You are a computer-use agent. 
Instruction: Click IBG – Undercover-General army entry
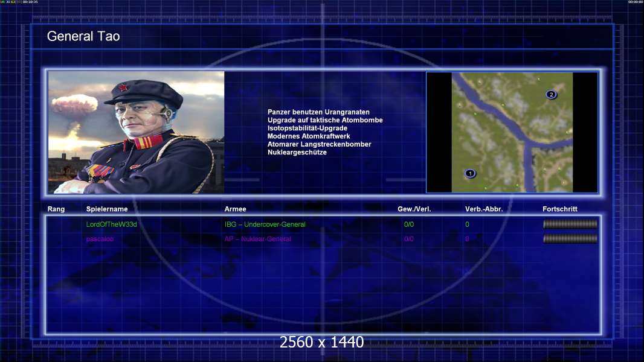coord(265,224)
